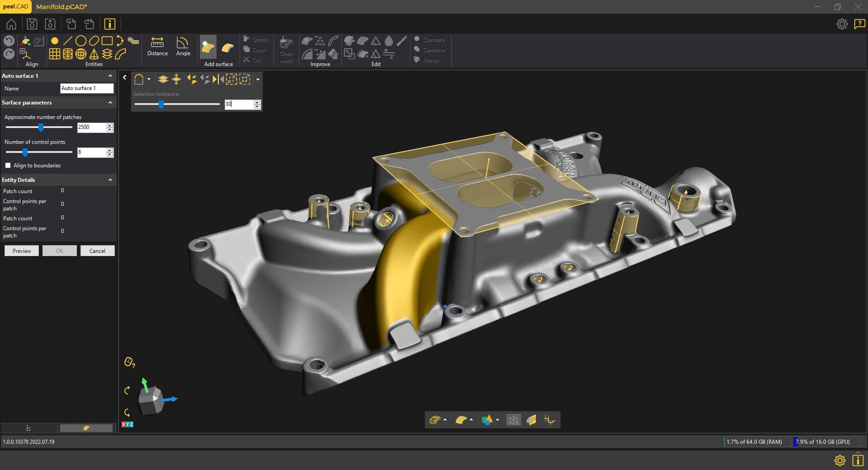
Task: Click the Preview button
Action: click(22, 251)
